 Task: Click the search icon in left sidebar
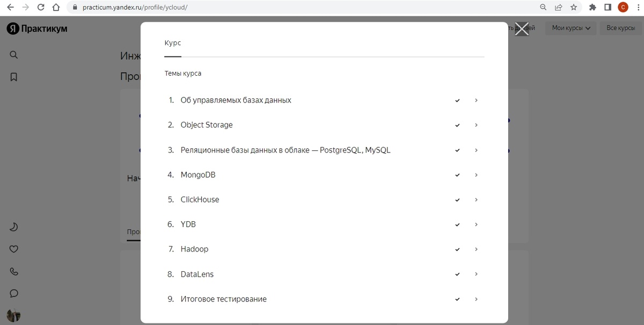[14, 54]
